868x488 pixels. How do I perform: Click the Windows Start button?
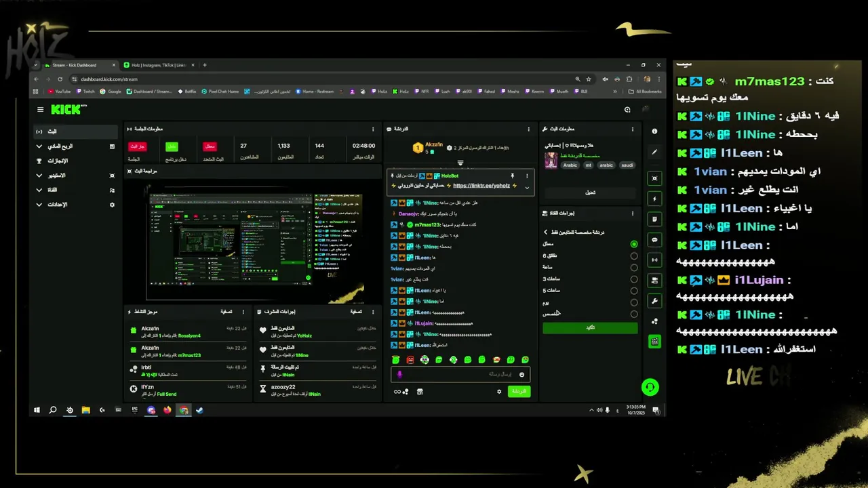pos(37,410)
